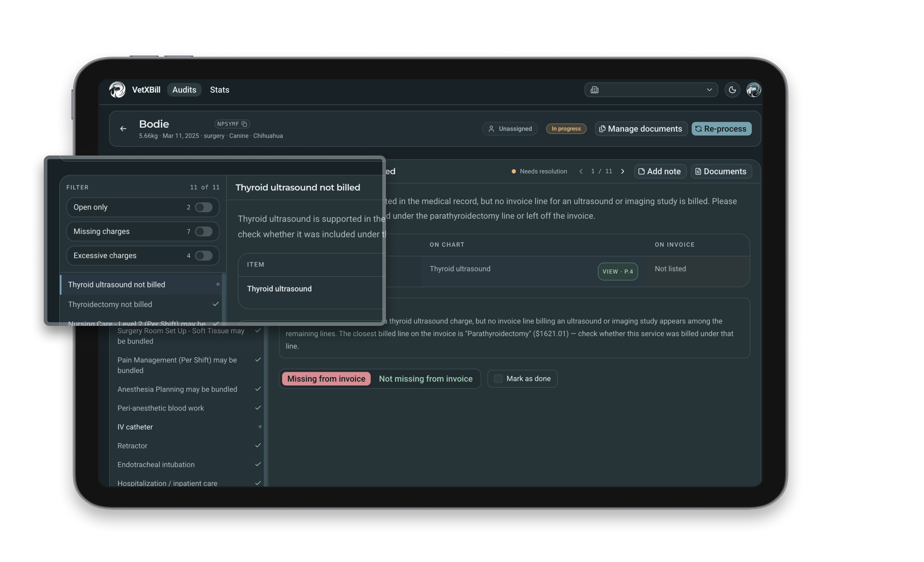Screen dimensions: 924x562
Task: Check the Mark as done box
Action: 498,378
